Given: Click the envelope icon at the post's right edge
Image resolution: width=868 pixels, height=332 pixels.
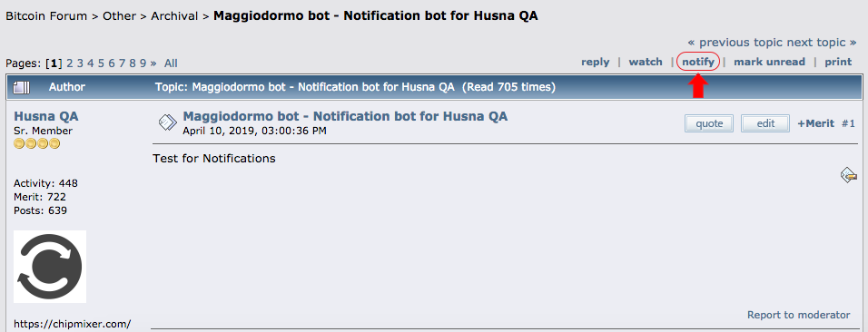Looking at the screenshot, I should pyautogui.click(x=849, y=175).
